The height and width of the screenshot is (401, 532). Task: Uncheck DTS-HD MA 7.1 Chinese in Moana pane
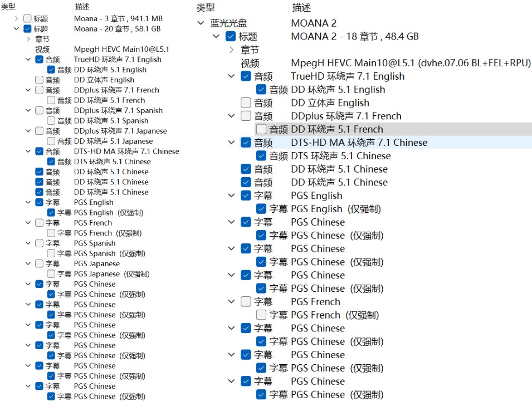pyautogui.click(x=40, y=151)
